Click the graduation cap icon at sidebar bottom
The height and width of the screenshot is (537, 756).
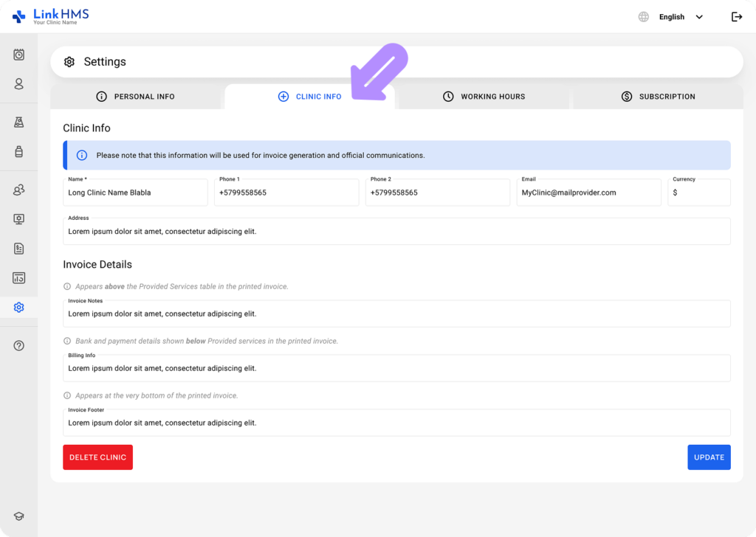pyautogui.click(x=18, y=516)
